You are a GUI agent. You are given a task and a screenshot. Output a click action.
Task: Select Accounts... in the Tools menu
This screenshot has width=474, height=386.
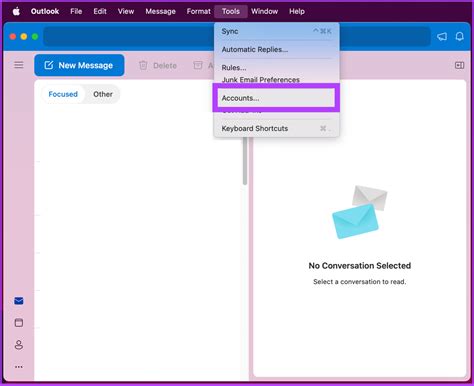click(276, 98)
